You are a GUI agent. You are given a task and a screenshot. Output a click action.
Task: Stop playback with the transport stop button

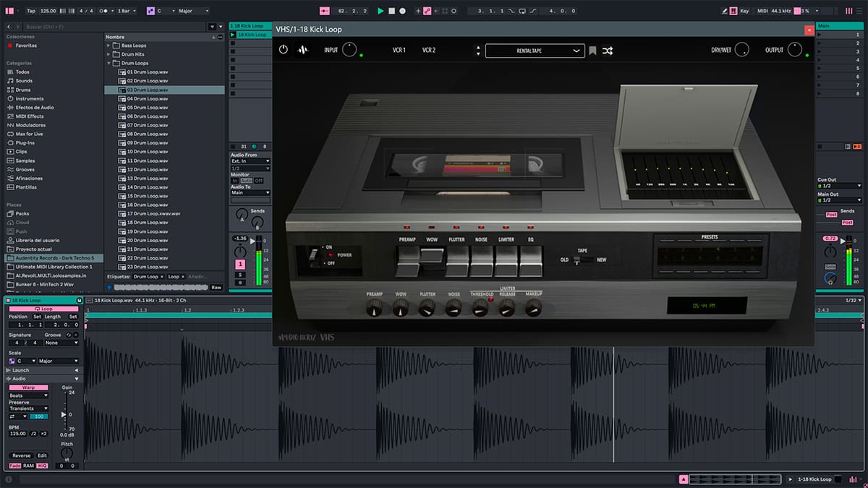391,11
